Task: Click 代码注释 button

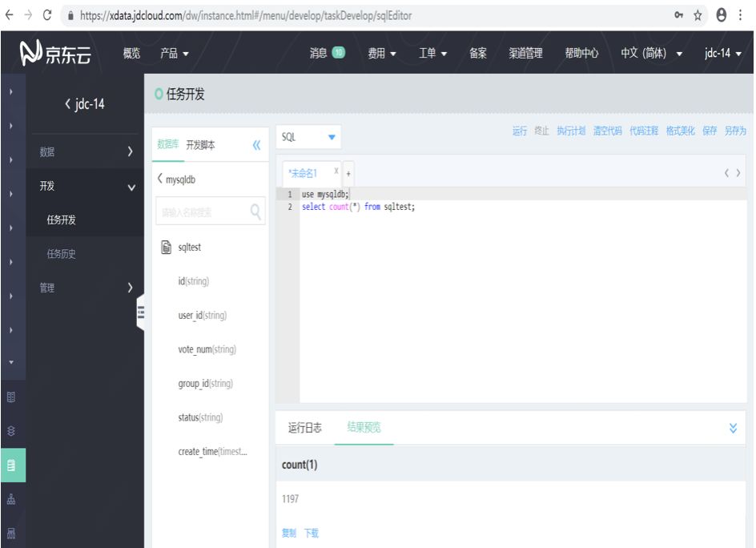Action: coord(644,131)
